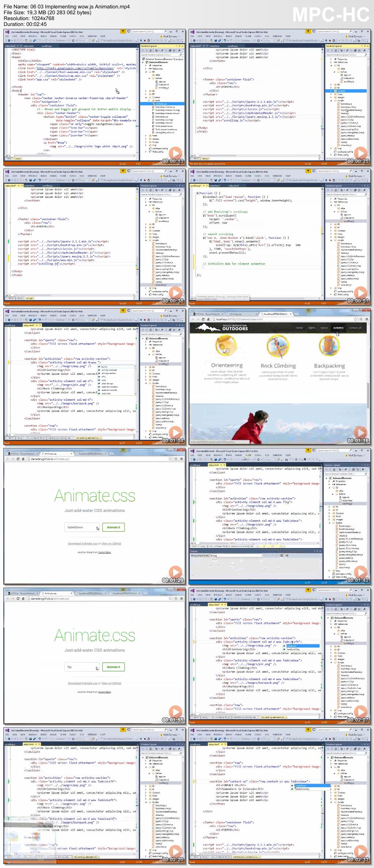Click the Rocky Mountain Outdoors logo in 00:01:16 frame
This screenshot has height=868, width=374.
click(x=222, y=327)
